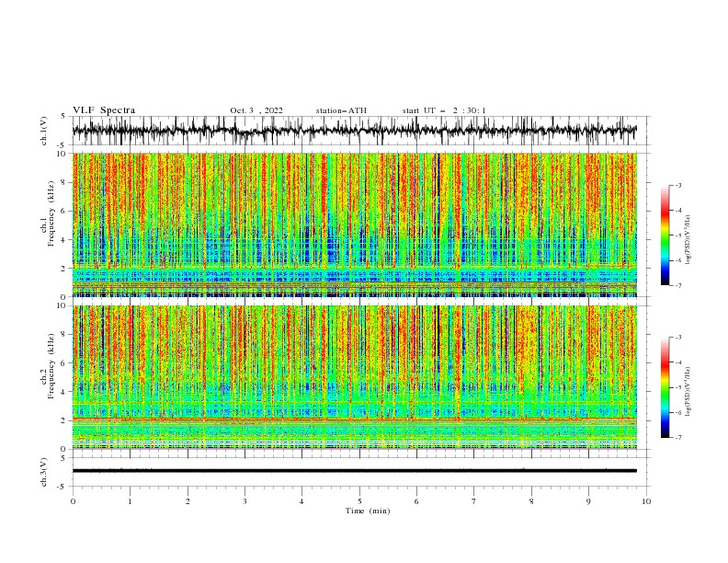Click the 'start UT = 2 :30: 1' text
Viewport: 728px width, 563px height.
(444, 110)
